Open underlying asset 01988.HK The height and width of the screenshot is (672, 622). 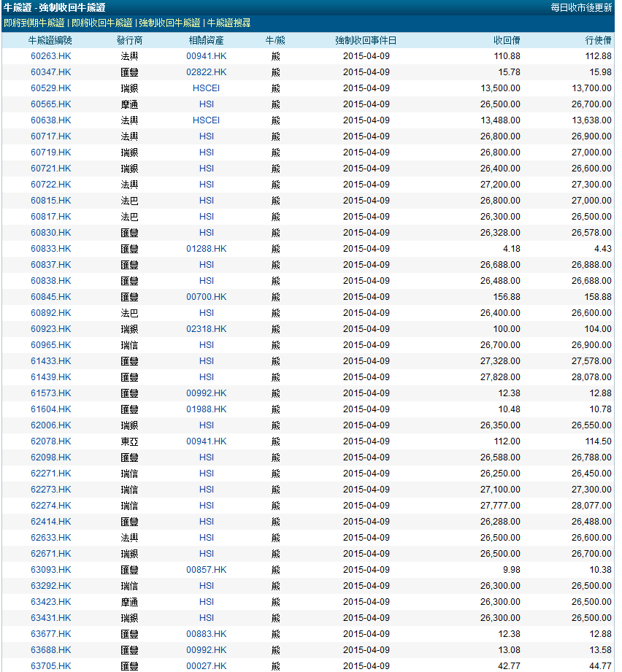[x=206, y=409]
